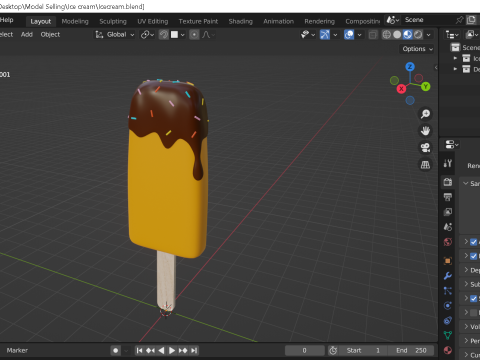Open object type visibility selector dropdown

click(308, 35)
